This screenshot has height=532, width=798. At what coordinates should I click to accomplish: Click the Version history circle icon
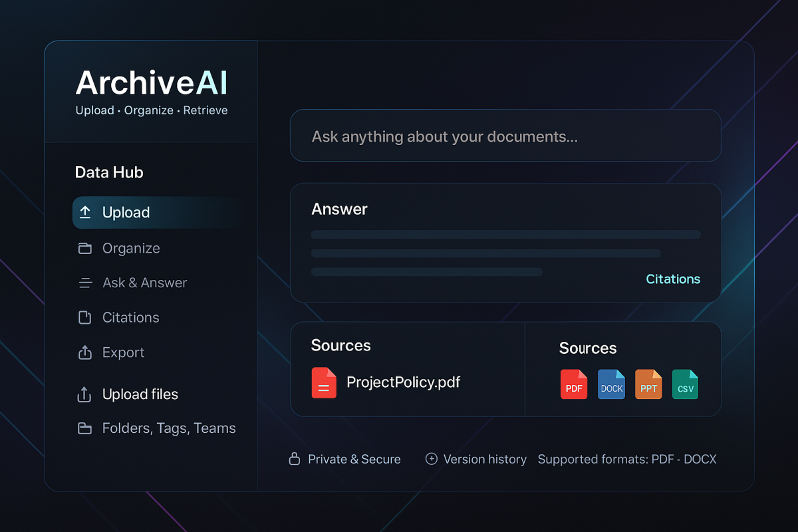(431, 459)
